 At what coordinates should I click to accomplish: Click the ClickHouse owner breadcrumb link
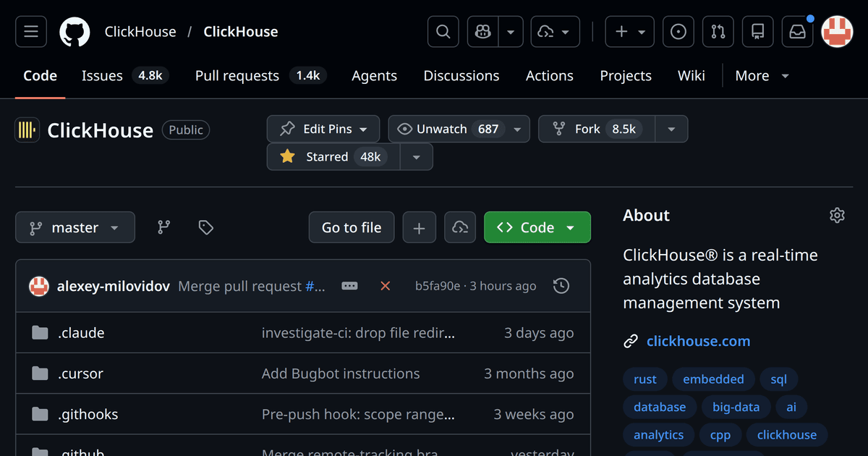tap(140, 32)
